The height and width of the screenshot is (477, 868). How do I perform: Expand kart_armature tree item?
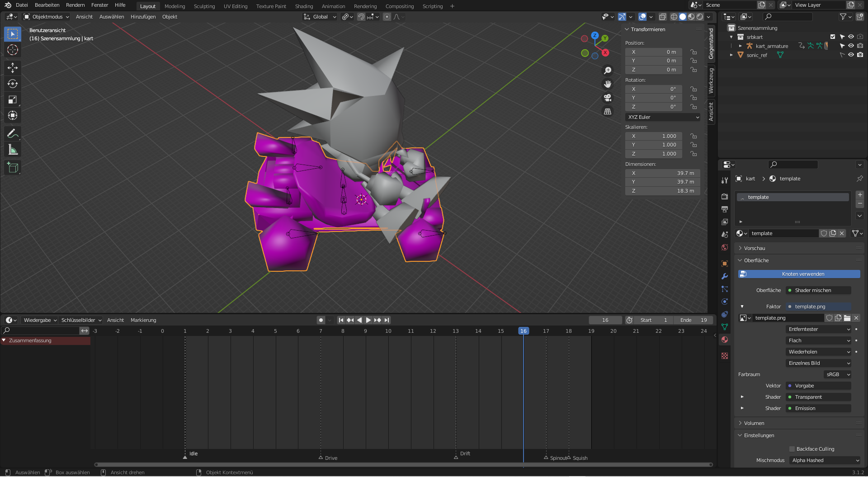click(741, 46)
